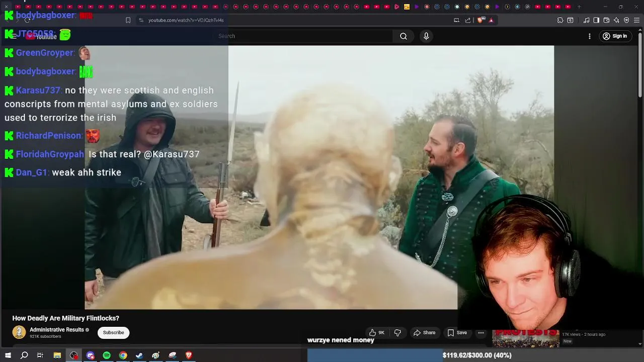Click the Sign in button
Image resolution: width=644 pixels, height=362 pixels.
(x=615, y=36)
